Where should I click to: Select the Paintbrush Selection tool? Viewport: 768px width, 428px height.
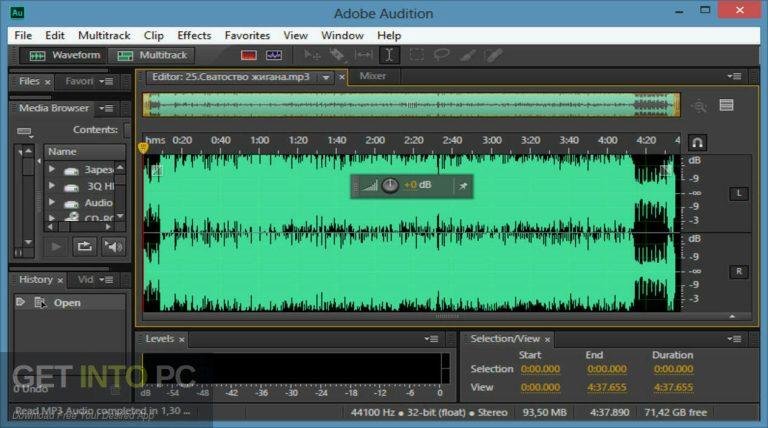[467, 55]
